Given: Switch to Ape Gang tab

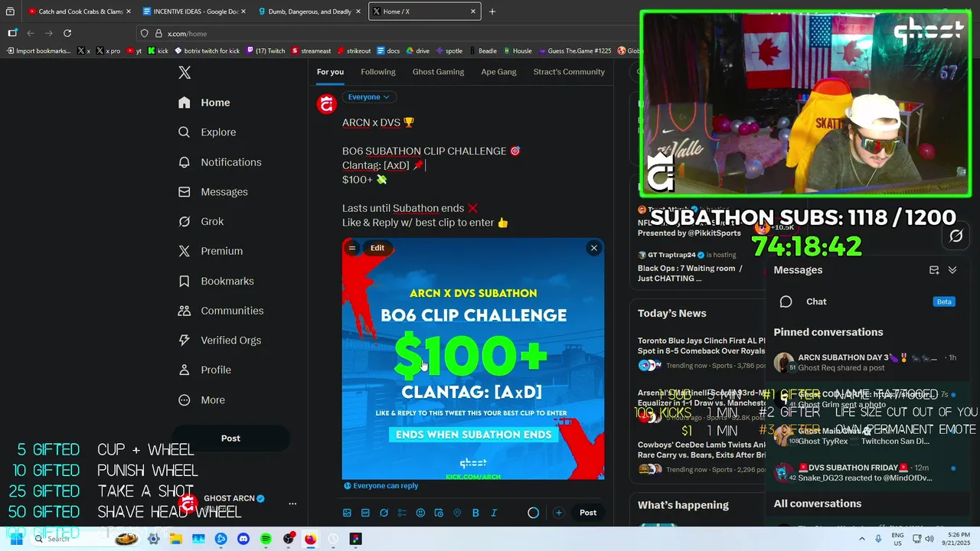Looking at the screenshot, I should tap(498, 72).
